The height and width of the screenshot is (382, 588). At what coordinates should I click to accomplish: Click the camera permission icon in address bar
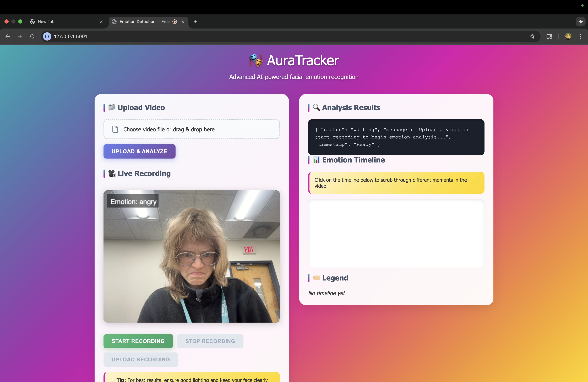click(x=47, y=37)
